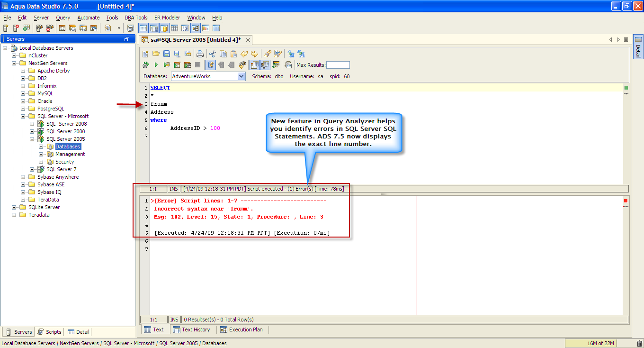Viewport: 644px width, 348px height.
Task: Select the Text History tab
Action: 191,330
